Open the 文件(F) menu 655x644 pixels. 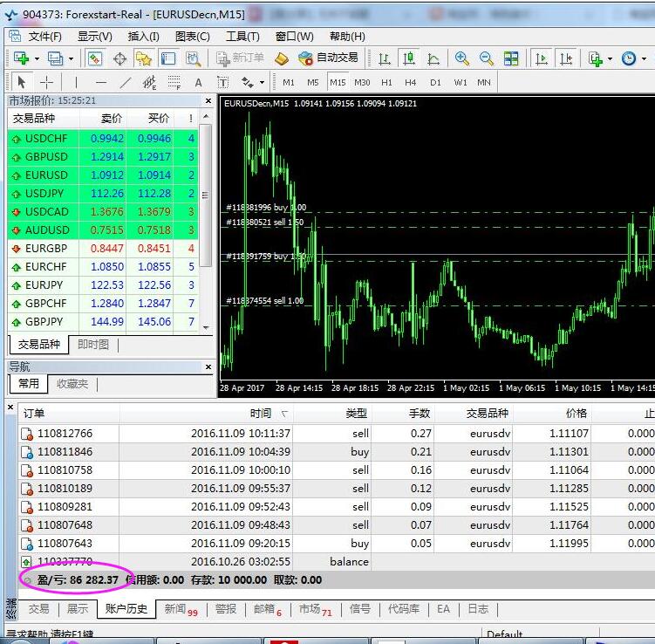tap(44, 37)
